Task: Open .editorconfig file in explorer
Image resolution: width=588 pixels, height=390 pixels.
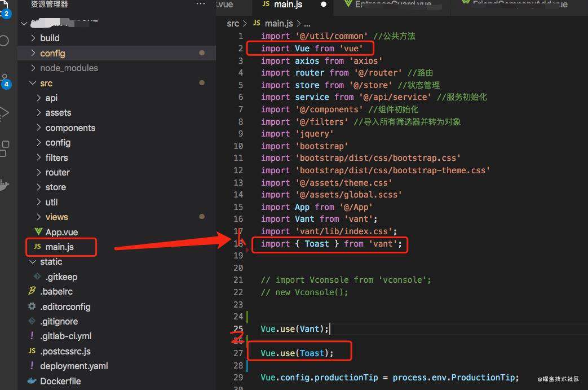Action: click(x=65, y=306)
